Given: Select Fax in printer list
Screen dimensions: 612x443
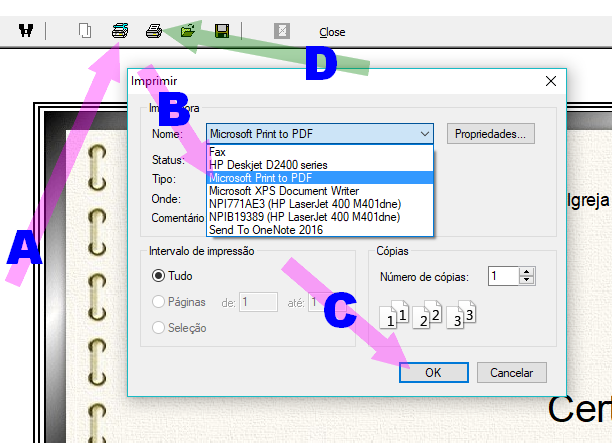Looking at the screenshot, I should tap(320, 152).
